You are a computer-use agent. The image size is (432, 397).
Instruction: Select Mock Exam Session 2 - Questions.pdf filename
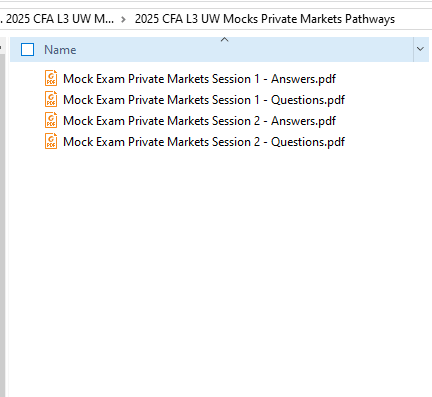pyautogui.click(x=204, y=142)
